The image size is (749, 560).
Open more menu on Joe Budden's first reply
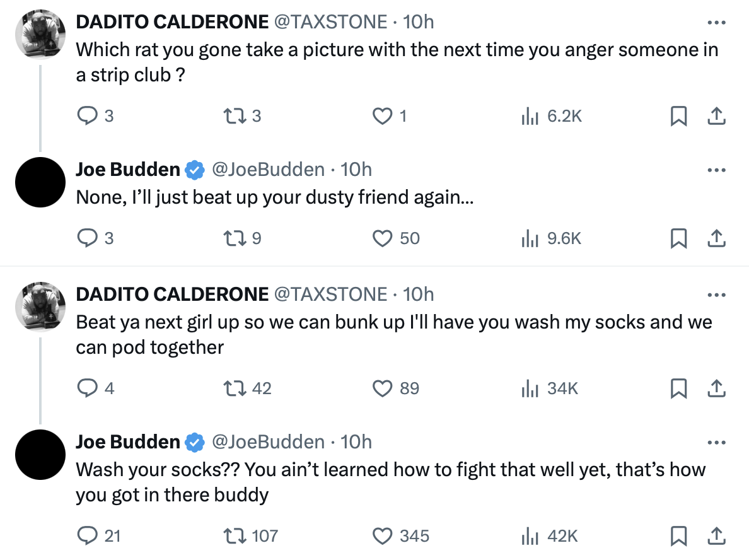(x=716, y=170)
